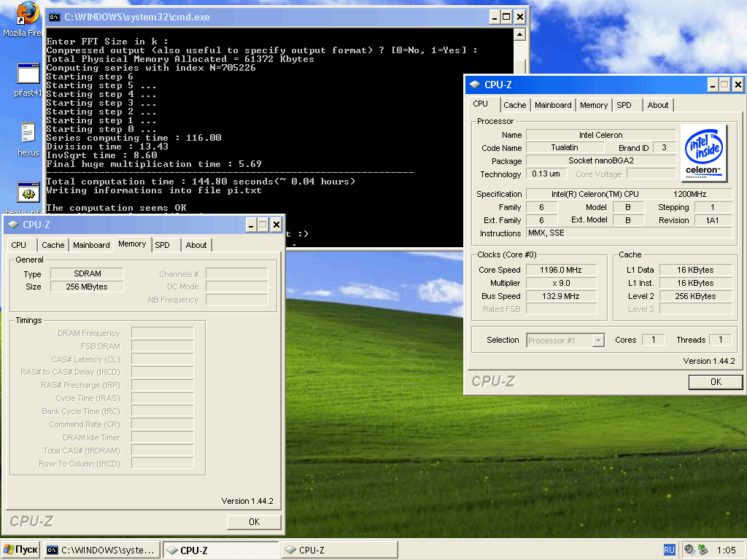Click 'Series computing time : 116.00' line

134,138
